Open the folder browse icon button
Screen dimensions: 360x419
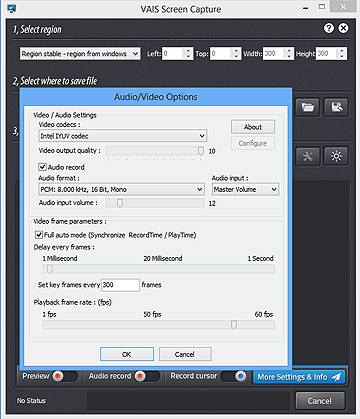pyautogui.click(x=308, y=107)
